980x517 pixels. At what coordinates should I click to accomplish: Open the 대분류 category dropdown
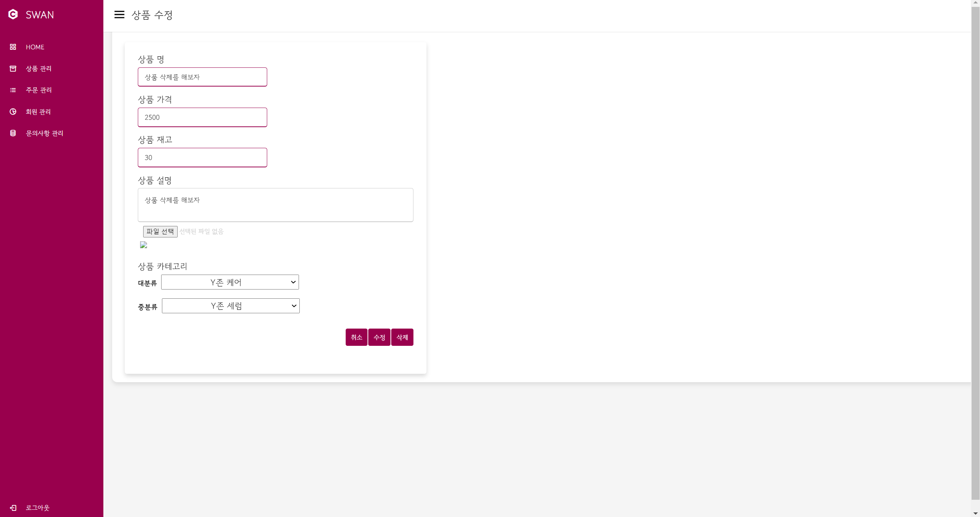tap(230, 282)
